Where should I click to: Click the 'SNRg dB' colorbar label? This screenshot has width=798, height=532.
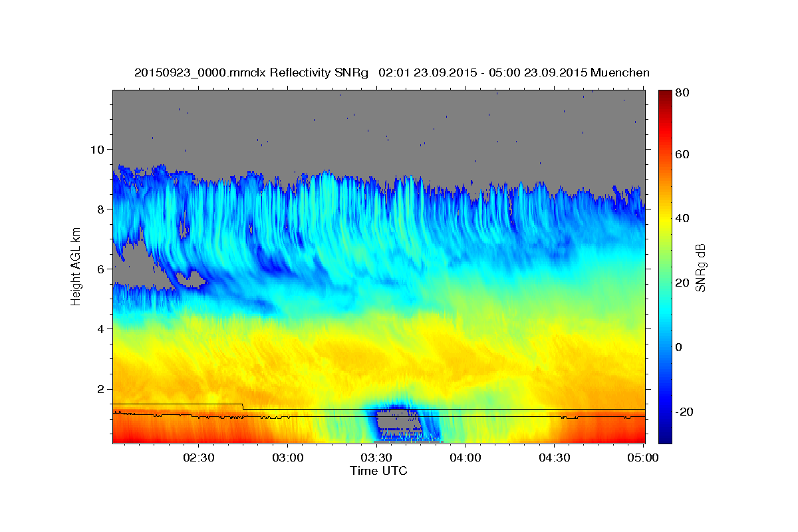(700, 269)
